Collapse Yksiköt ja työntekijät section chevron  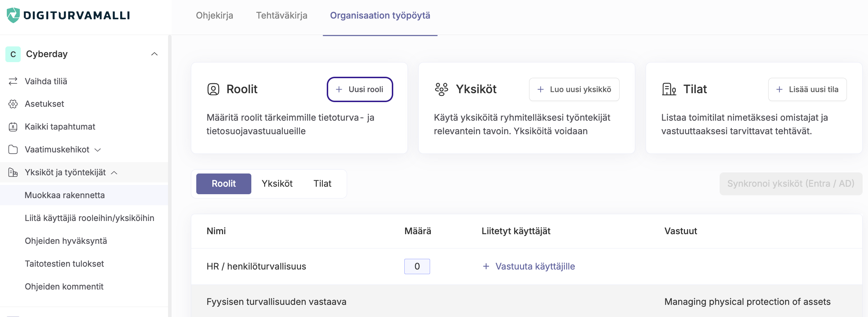click(114, 173)
